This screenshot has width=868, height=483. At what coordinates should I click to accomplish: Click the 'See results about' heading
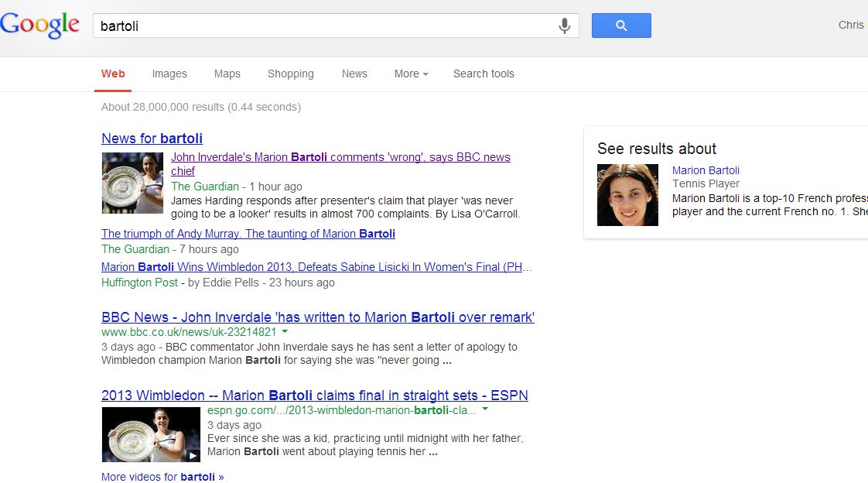point(657,149)
